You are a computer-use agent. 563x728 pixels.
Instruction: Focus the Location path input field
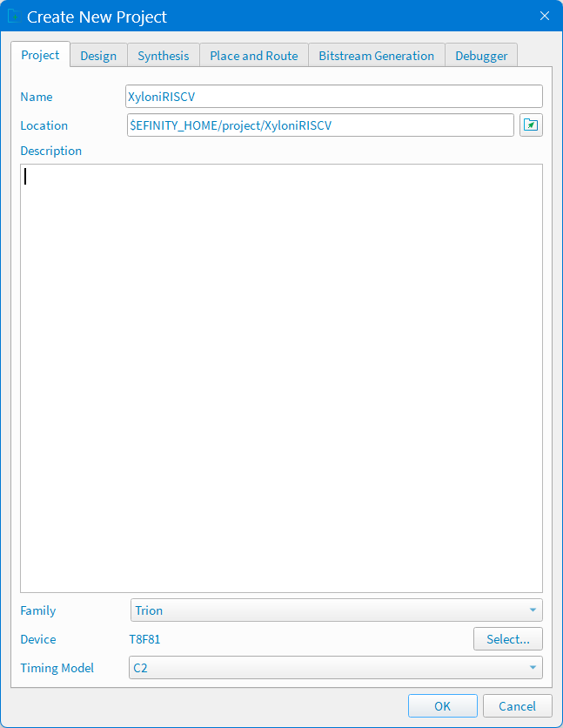coord(320,125)
